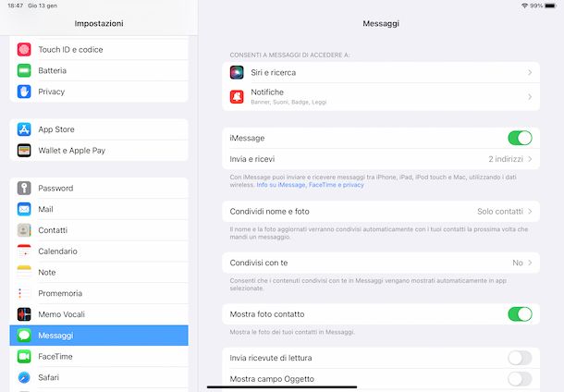Open Calendario settings in sidebar
The width and height of the screenshot is (564, 392).
(x=99, y=251)
